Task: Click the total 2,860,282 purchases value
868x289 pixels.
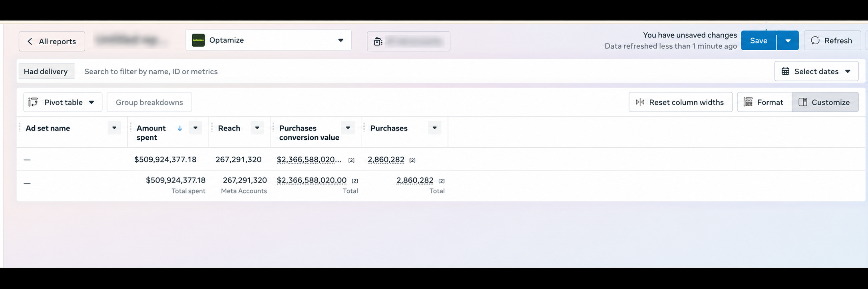Action: [415, 180]
